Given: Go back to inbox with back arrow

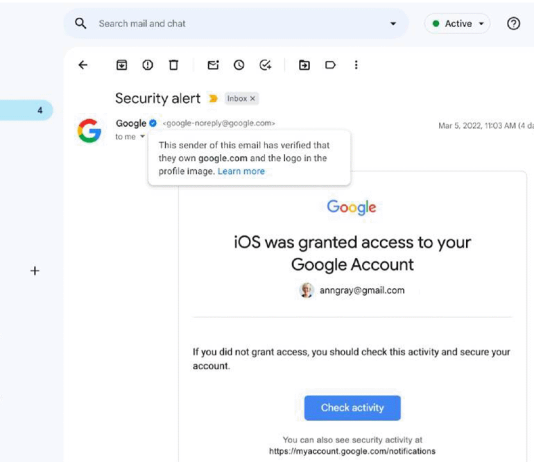Looking at the screenshot, I should click(83, 65).
